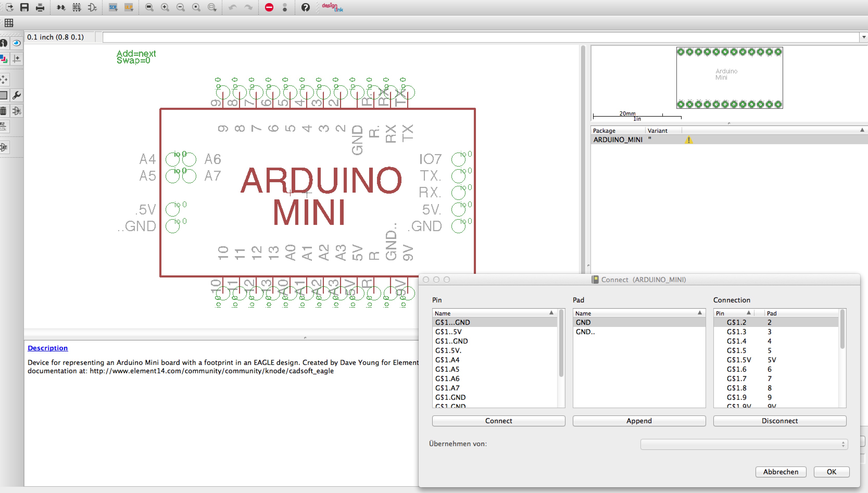Click the Go traffic-light icon
The image size is (868, 493).
click(x=285, y=7)
